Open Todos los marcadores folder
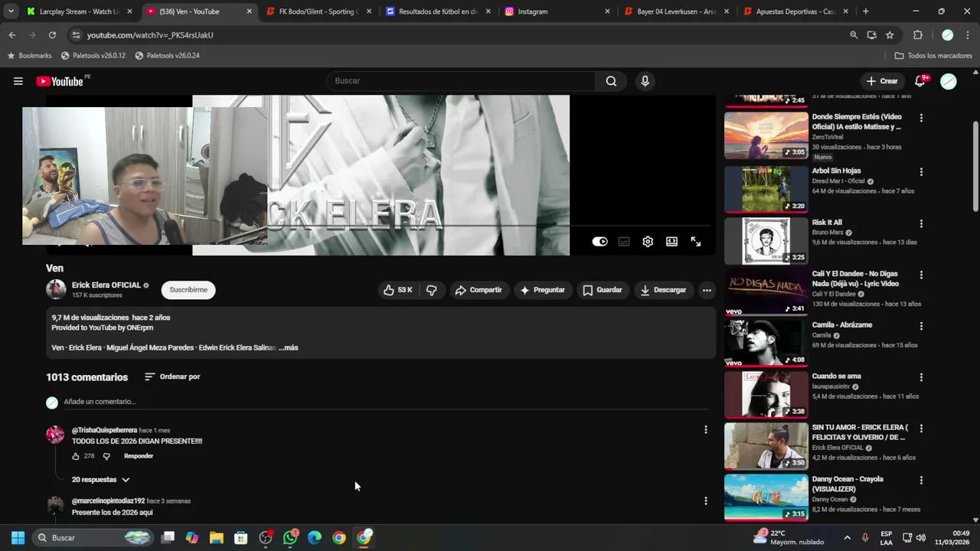This screenshot has width=980, height=551. pos(933,56)
